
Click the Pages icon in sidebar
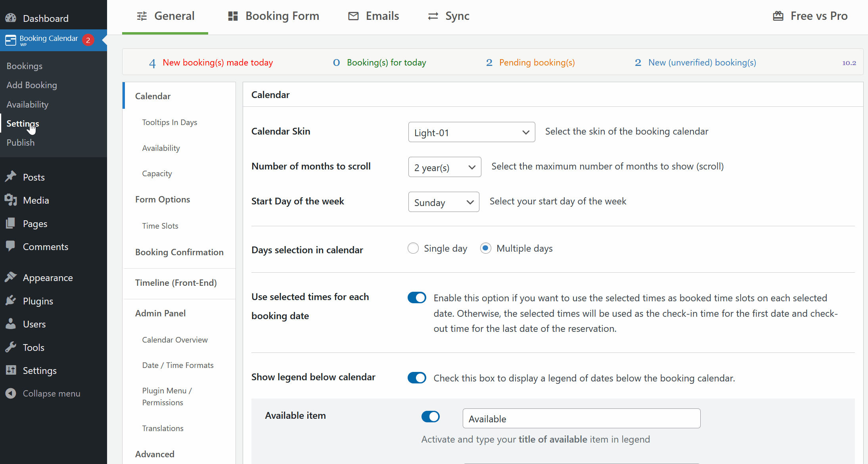[11, 223]
